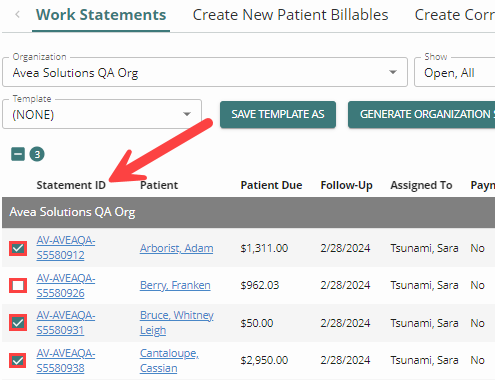Click the left chevron before Work Statements
This screenshot has height=380, width=495.
click(x=18, y=15)
